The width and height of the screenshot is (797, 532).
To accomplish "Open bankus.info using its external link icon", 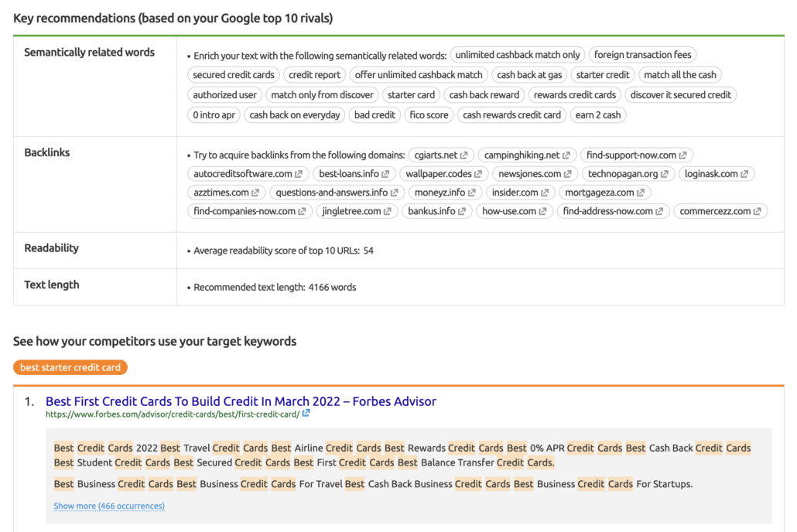I will (x=461, y=210).
